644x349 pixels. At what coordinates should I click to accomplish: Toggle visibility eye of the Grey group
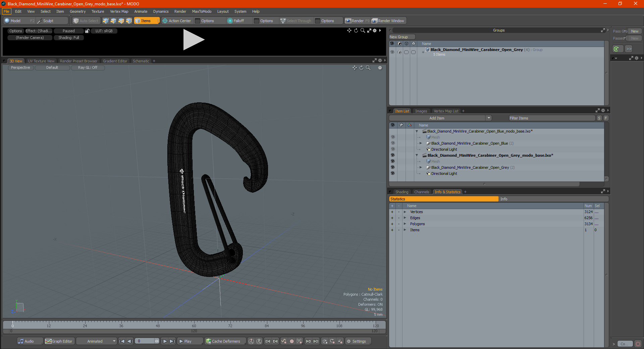(392, 52)
